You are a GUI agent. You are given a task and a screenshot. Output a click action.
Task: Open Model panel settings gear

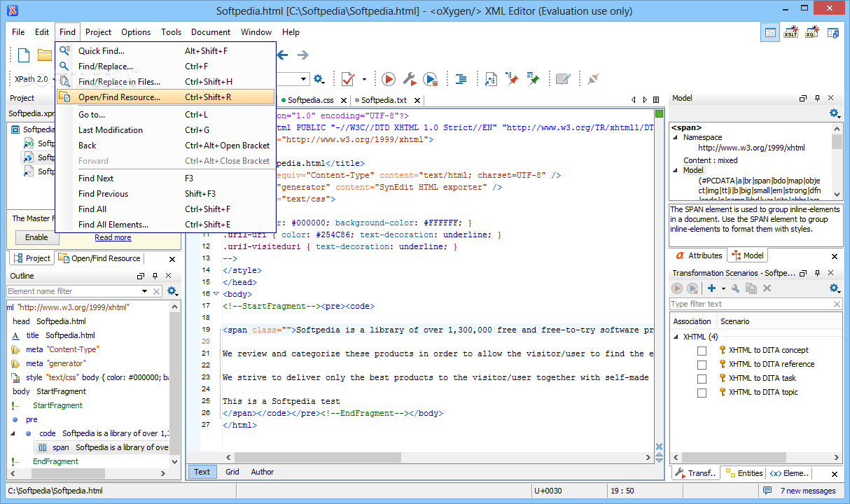click(x=835, y=113)
